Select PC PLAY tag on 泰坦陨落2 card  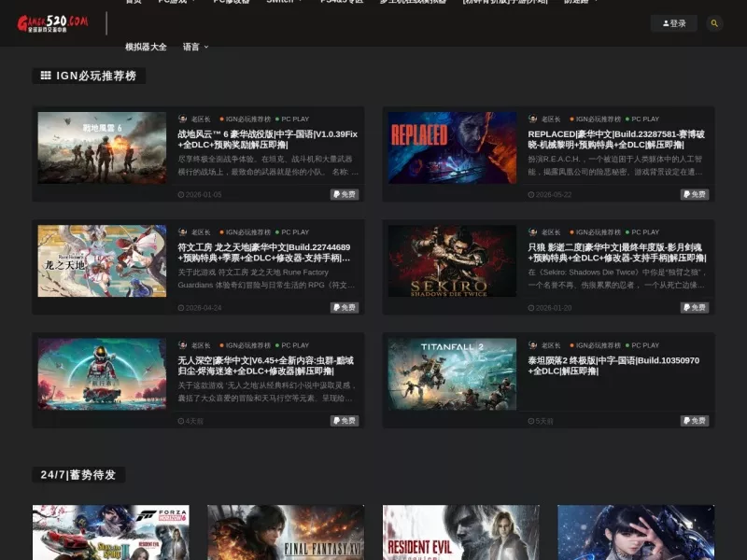(x=642, y=345)
